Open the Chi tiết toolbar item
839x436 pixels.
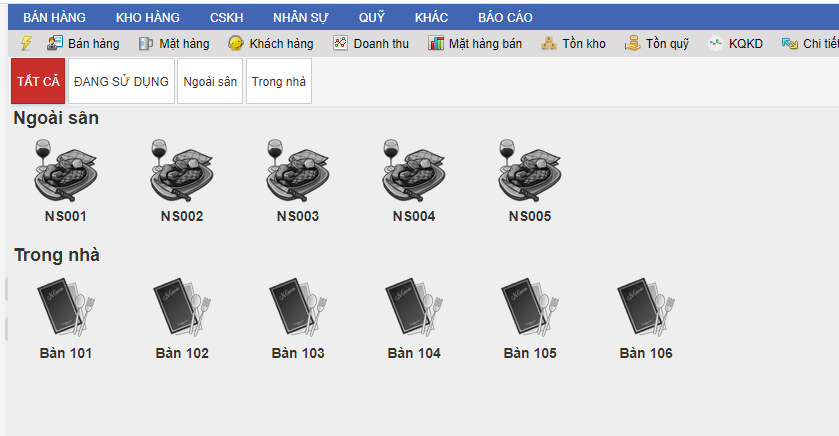pyautogui.click(x=810, y=43)
